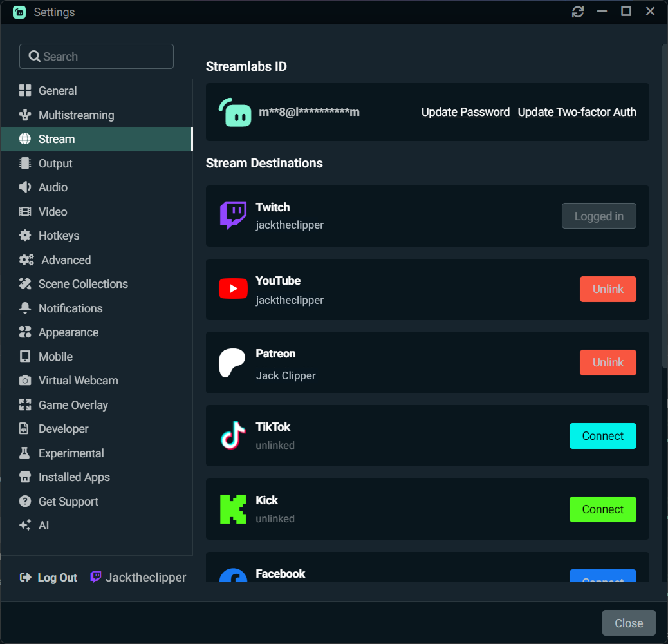The image size is (668, 644).
Task: Click the Developer file icon
Action: click(24, 429)
